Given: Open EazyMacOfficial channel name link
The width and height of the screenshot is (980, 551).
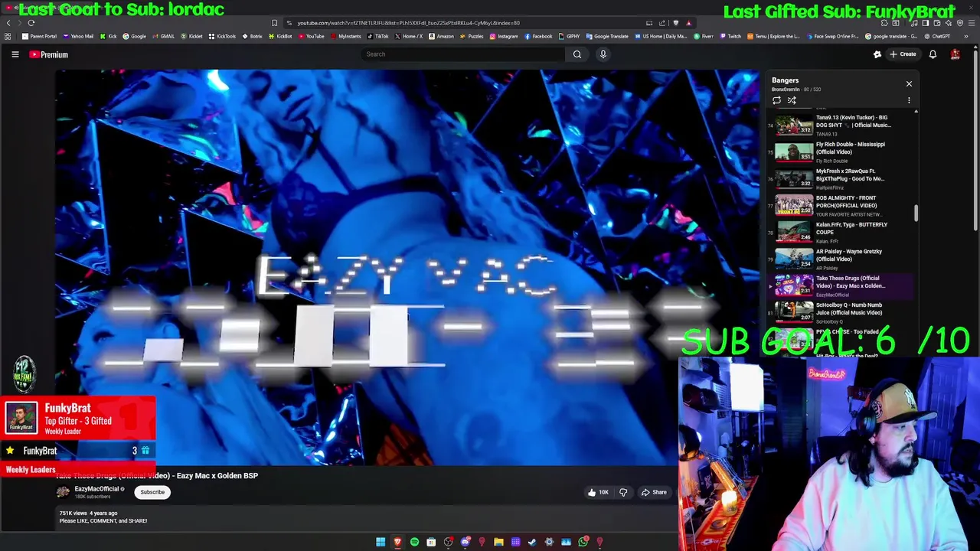Looking at the screenshot, I should [96, 489].
